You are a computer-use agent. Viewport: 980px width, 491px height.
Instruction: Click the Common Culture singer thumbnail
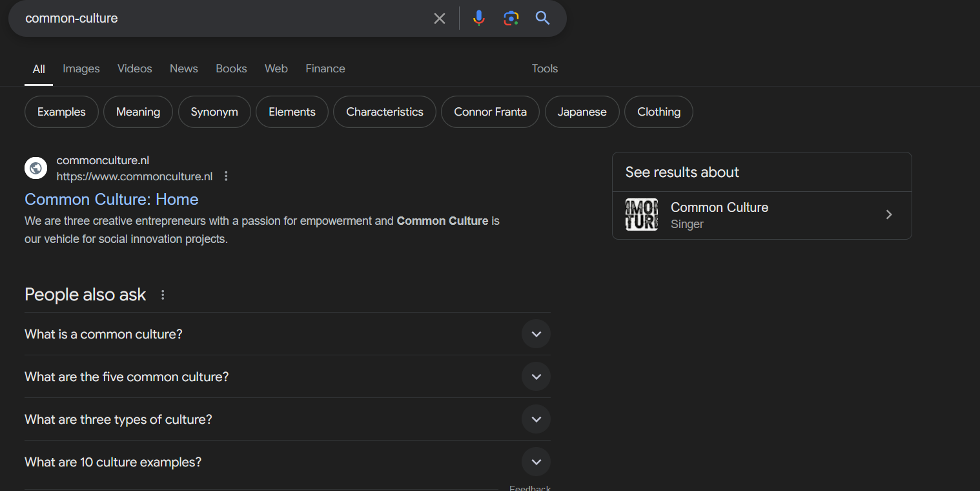point(642,214)
